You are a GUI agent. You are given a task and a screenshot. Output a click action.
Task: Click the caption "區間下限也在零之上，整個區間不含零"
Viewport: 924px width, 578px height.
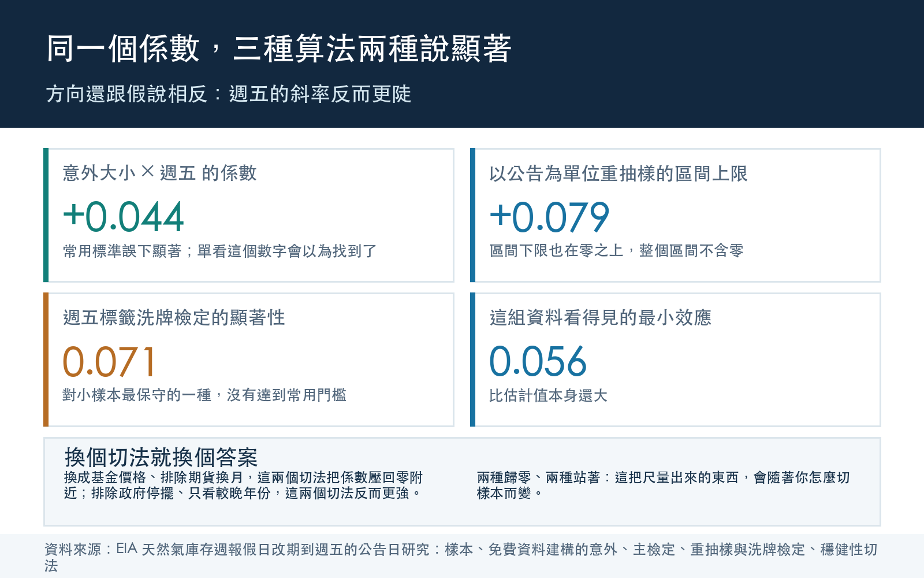tap(616, 251)
